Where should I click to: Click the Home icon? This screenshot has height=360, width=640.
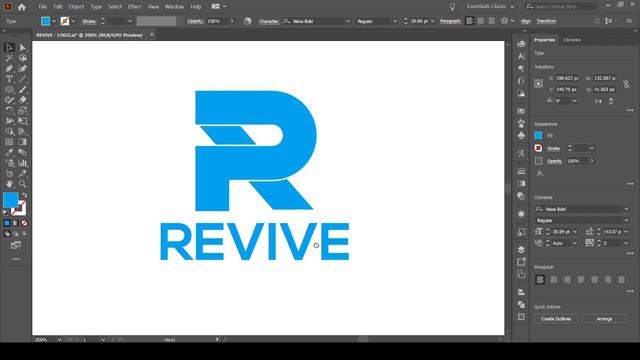point(22,7)
